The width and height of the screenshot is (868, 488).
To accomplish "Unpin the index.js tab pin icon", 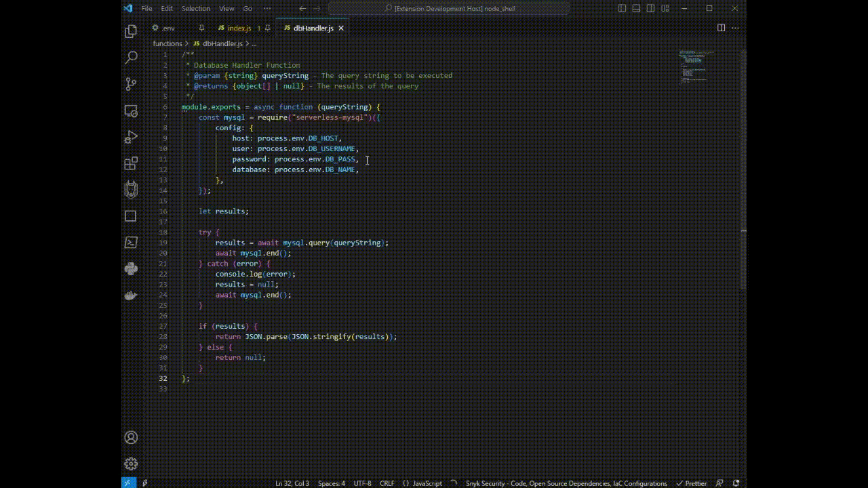I will click(x=268, y=28).
